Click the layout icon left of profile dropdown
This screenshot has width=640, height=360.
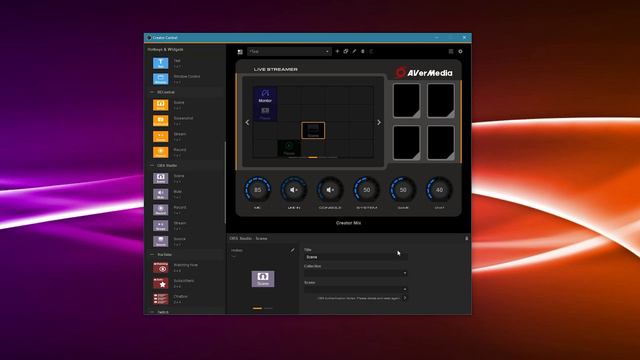[240, 52]
